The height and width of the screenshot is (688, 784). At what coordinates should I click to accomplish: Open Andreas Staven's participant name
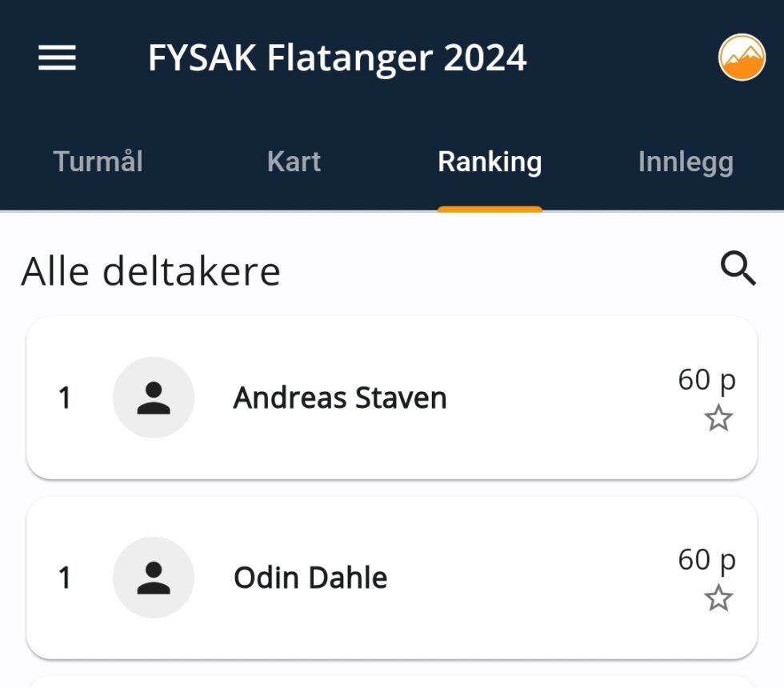tap(340, 398)
